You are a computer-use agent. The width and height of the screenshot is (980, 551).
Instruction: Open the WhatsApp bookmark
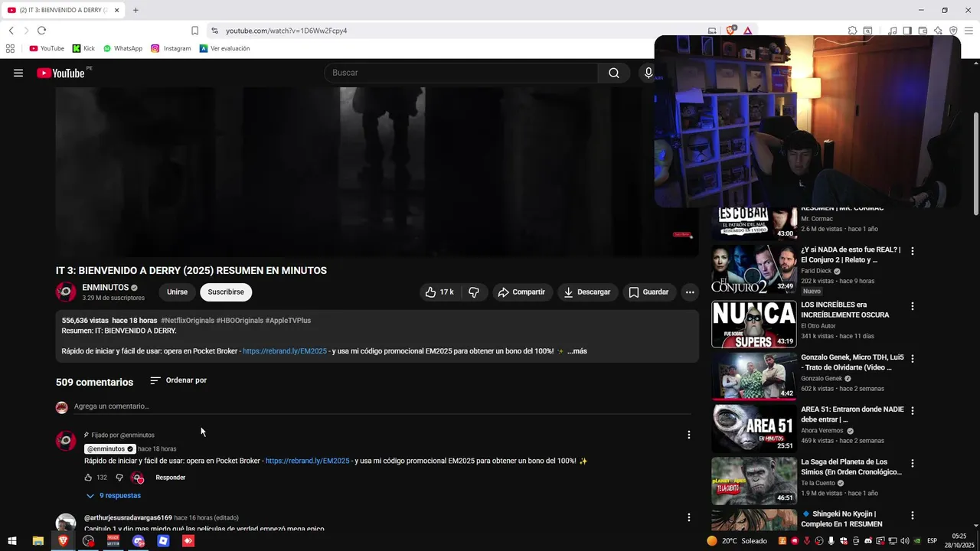122,48
